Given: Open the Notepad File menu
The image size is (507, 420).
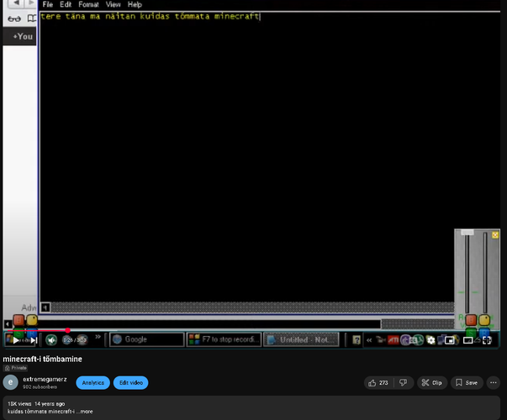Looking at the screenshot, I should coord(48,4).
